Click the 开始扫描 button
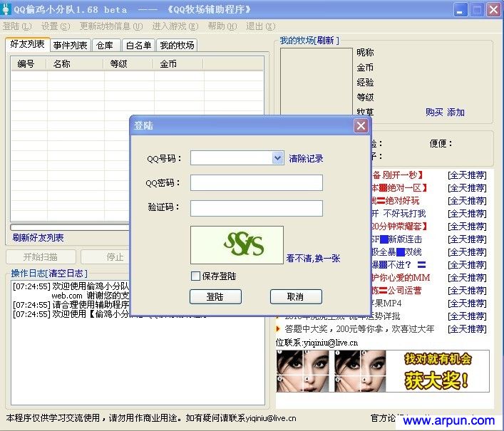The height and width of the screenshot is (431, 504). (x=41, y=257)
